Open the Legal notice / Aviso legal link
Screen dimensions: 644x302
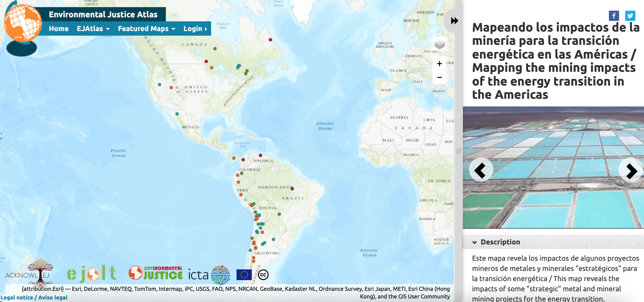click(x=34, y=297)
